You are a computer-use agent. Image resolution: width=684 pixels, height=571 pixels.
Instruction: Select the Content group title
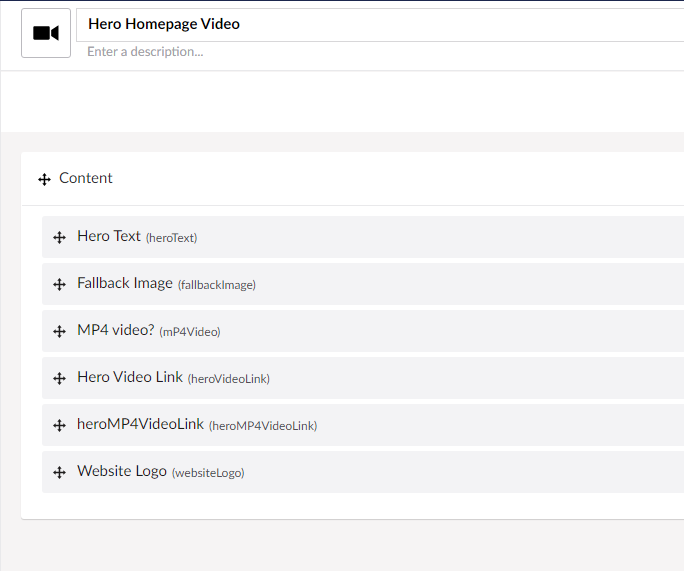pyautogui.click(x=86, y=178)
